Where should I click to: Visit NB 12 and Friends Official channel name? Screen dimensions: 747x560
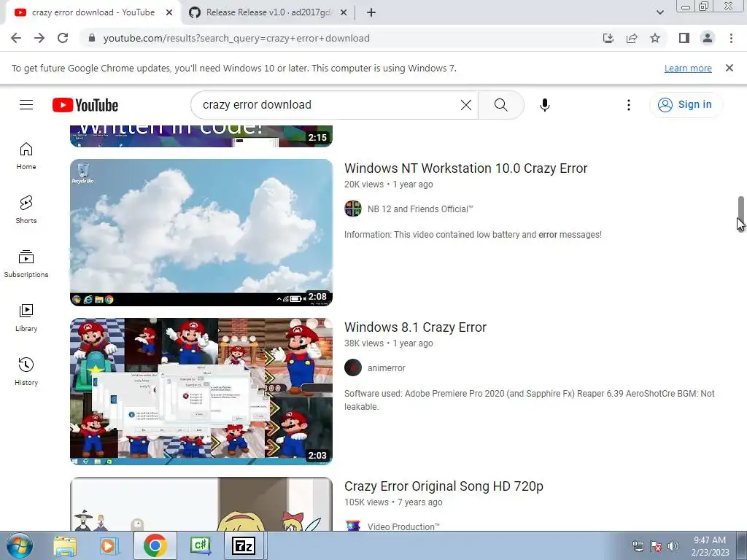coord(420,209)
